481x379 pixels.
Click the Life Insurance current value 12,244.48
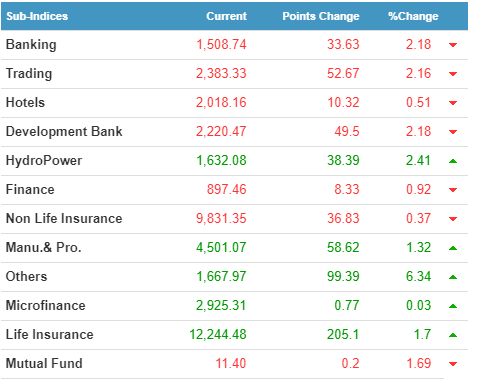pos(218,334)
